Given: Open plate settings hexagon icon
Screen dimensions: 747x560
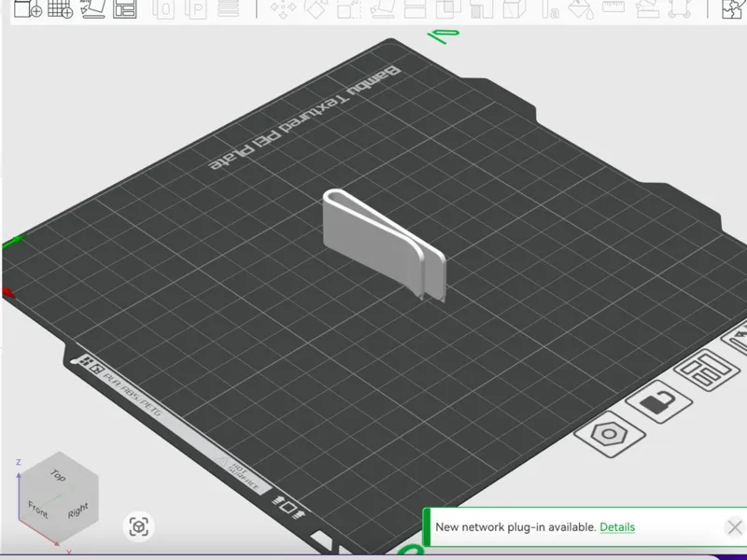Looking at the screenshot, I should 610,434.
